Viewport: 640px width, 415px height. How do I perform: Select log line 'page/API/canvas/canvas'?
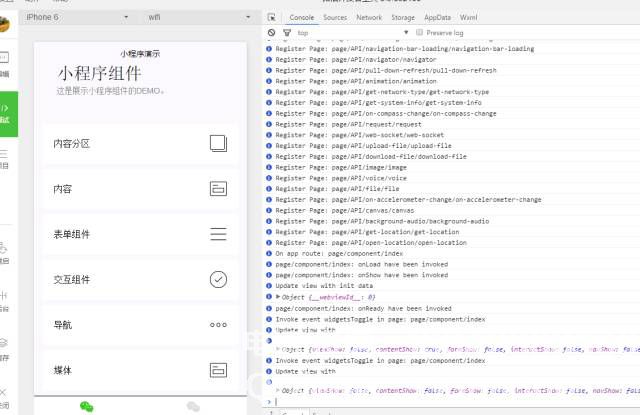click(344, 210)
